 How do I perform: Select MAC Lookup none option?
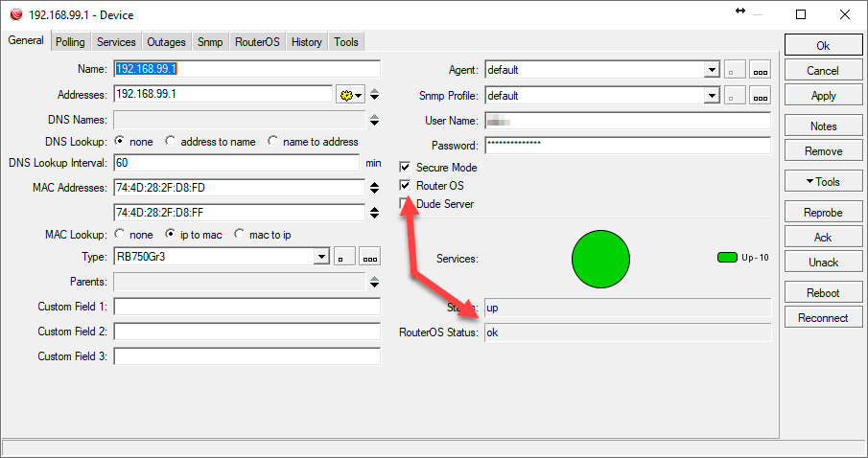click(x=119, y=234)
